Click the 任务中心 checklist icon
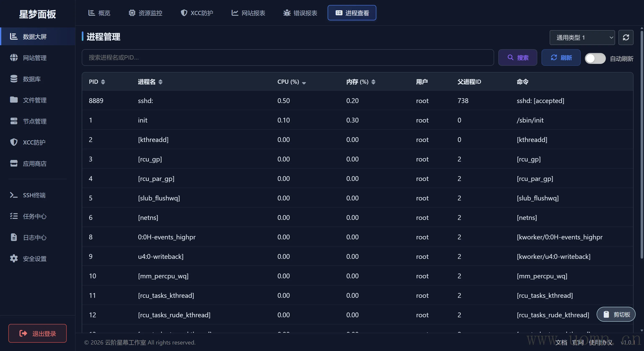The image size is (644, 351). 14,216
